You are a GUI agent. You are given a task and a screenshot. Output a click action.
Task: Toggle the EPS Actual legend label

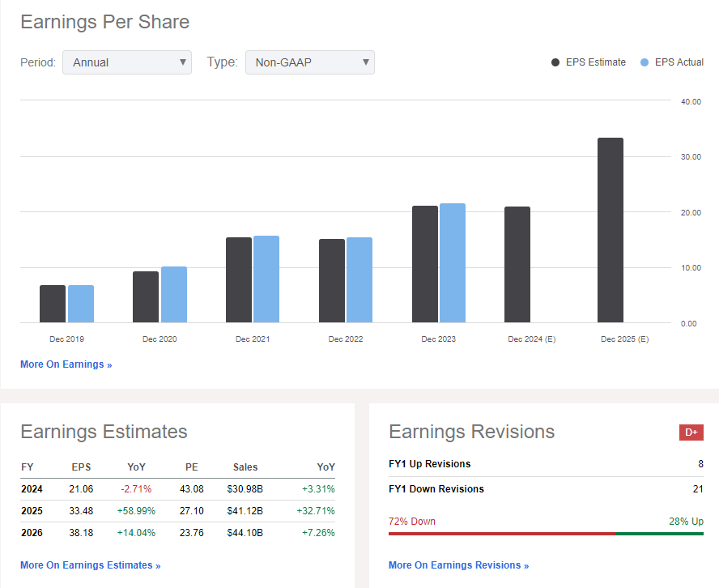679,62
